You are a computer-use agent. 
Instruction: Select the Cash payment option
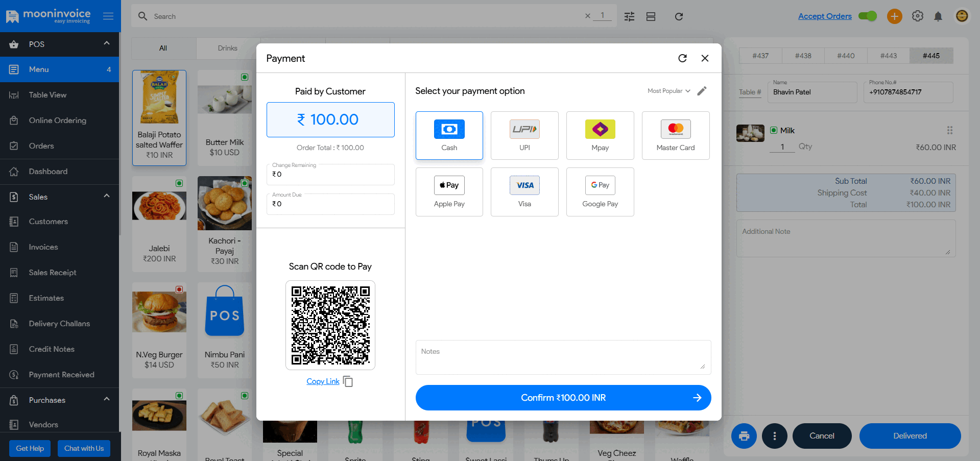[449, 135]
